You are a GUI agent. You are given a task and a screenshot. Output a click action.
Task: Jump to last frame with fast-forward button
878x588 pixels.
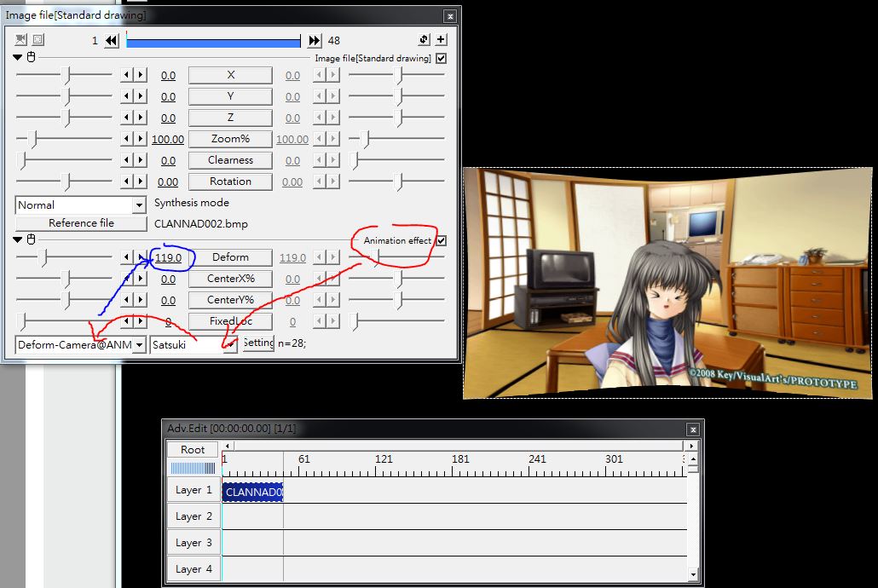(x=315, y=40)
